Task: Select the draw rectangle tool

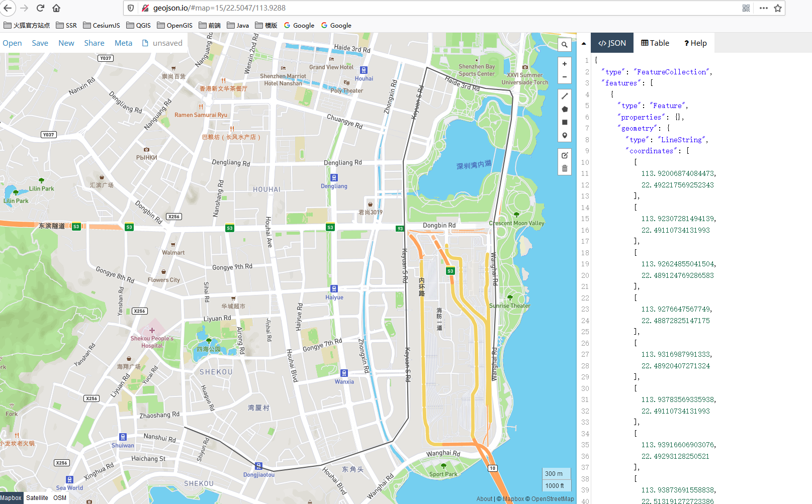Action: 565,122
